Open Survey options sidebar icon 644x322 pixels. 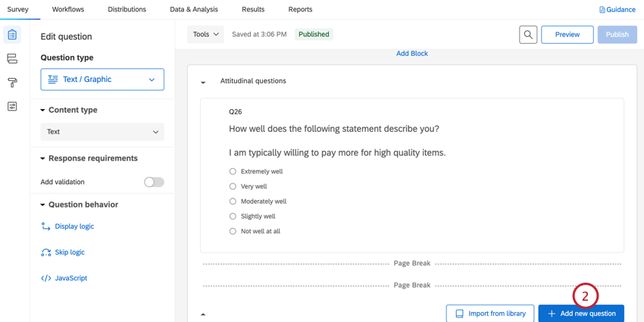click(12, 107)
